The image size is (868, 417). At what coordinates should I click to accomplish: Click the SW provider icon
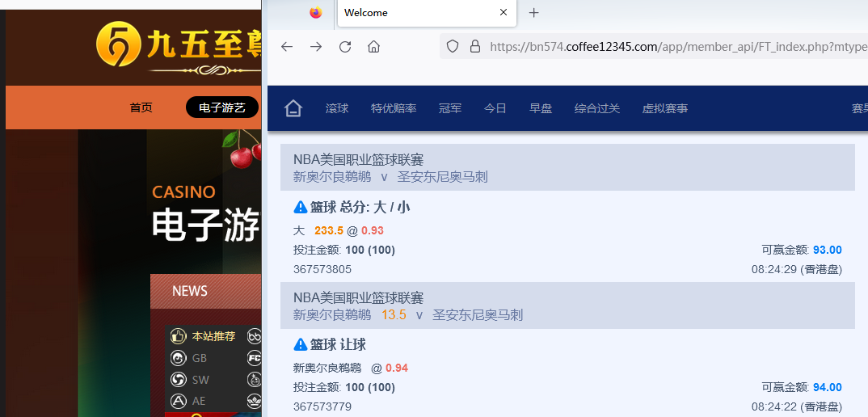178,379
